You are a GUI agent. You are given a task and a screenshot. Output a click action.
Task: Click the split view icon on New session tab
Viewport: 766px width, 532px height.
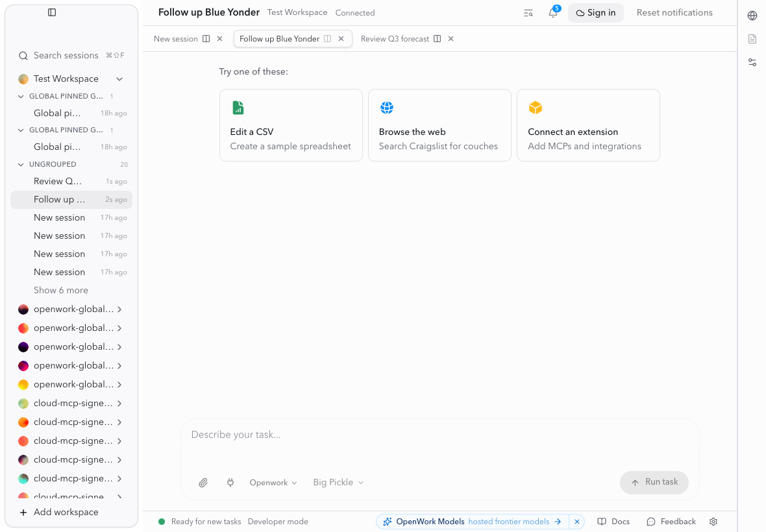[x=206, y=38]
